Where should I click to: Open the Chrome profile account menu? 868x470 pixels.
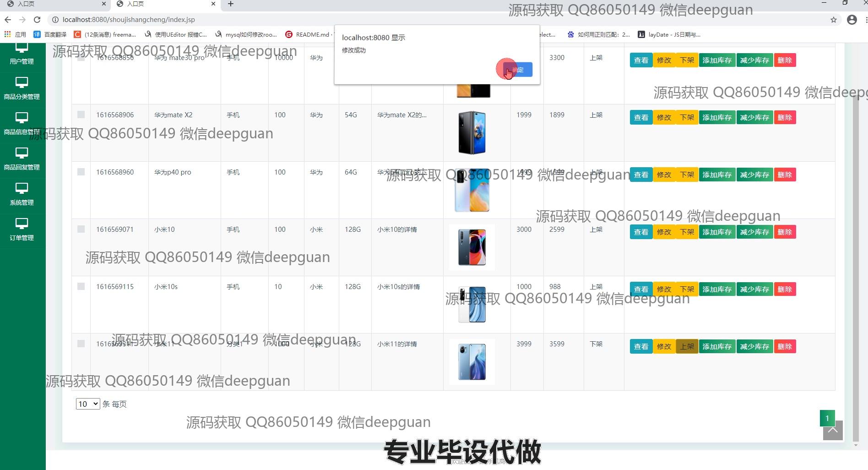click(x=852, y=20)
